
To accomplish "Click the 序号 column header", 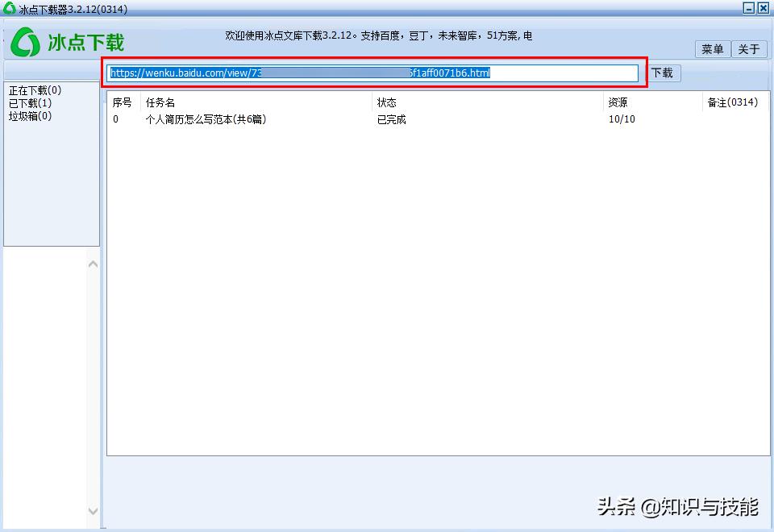I will pos(121,102).
